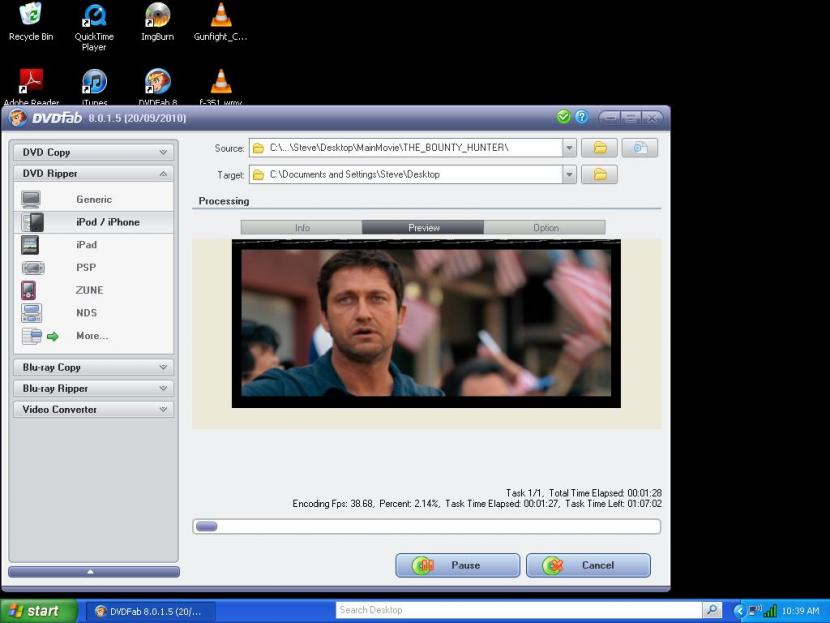Cancel the ripping process
The image size is (830, 623).
[588, 565]
